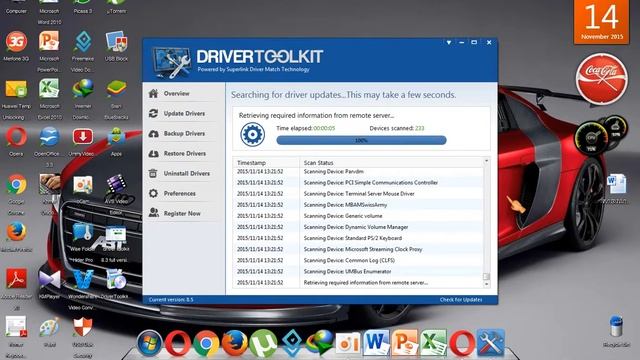
Task: Open the USB Block desktop shortcut
Action: tap(116, 46)
